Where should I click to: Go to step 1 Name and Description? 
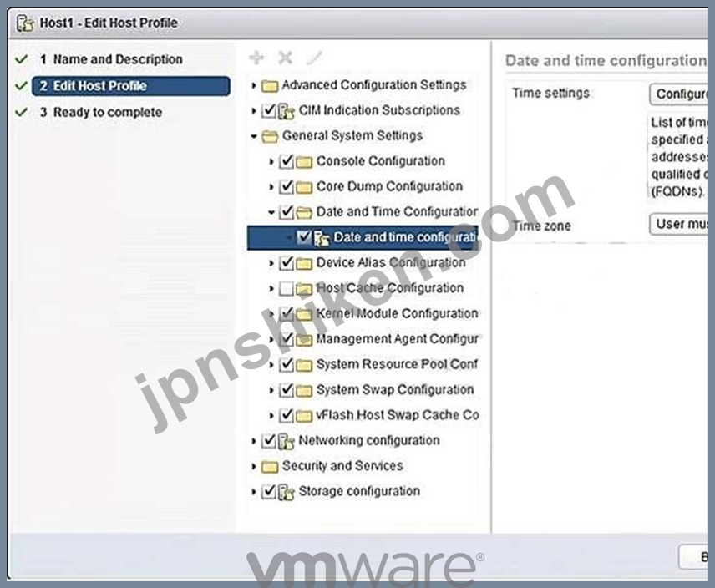tap(111, 59)
